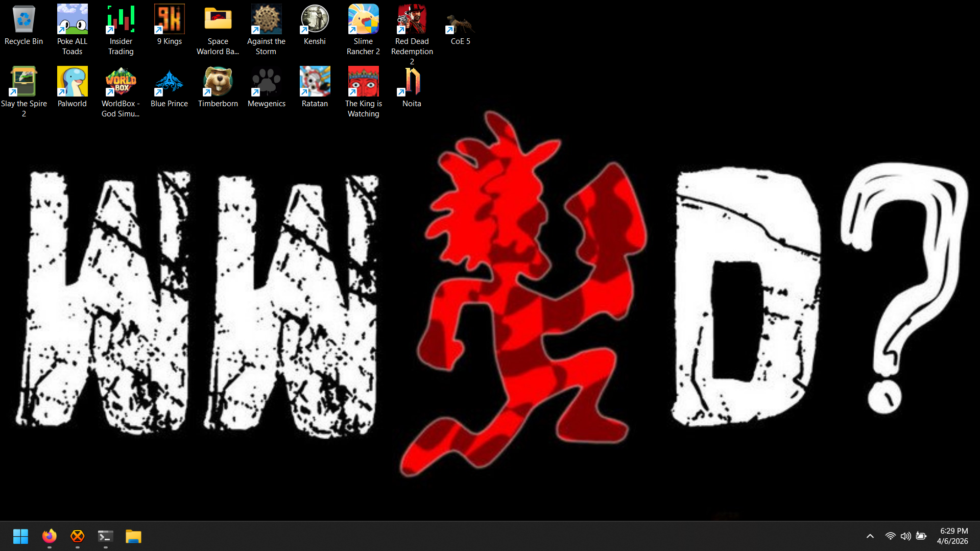Select the Red Dead Redemption 2 shortcut
The height and width of the screenshot is (551, 980).
click(412, 35)
